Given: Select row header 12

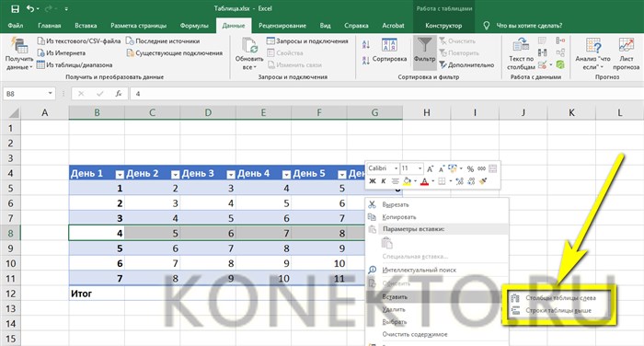Looking at the screenshot, I should click(x=10, y=294).
